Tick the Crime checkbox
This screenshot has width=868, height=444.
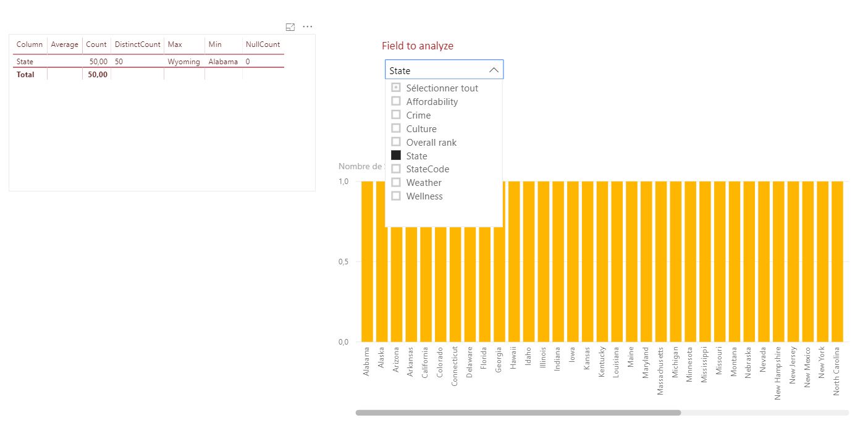[396, 115]
